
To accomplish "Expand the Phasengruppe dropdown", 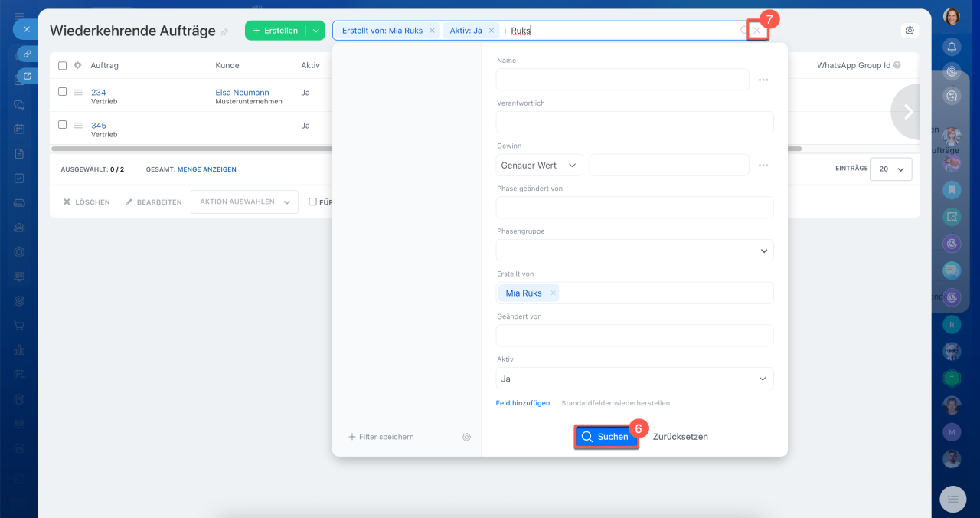I will (x=635, y=251).
